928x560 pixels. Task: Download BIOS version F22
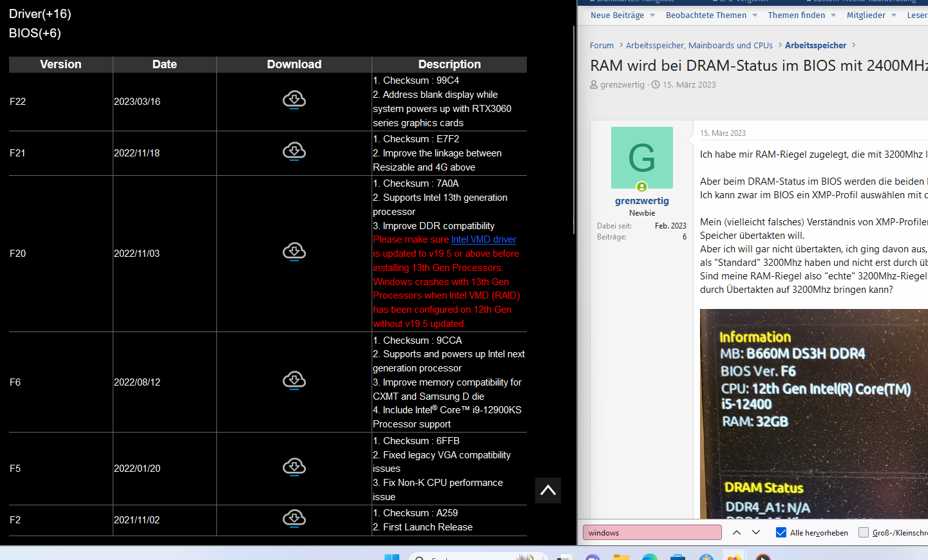294,100
